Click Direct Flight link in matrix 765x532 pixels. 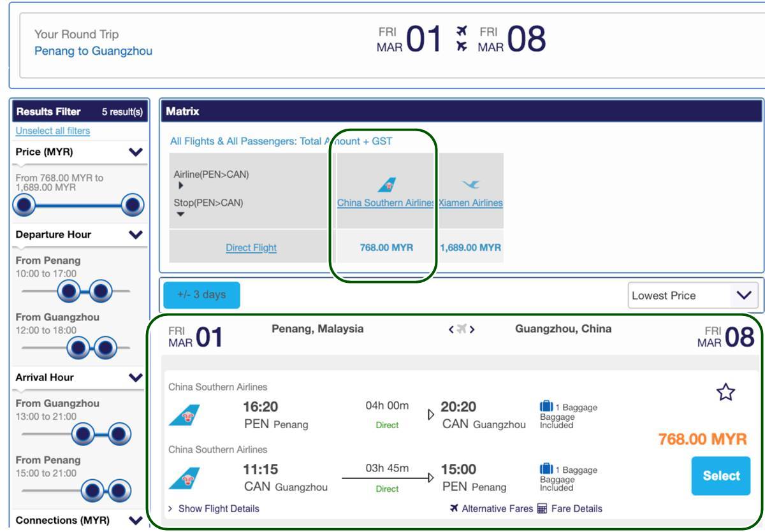[251, 248]
